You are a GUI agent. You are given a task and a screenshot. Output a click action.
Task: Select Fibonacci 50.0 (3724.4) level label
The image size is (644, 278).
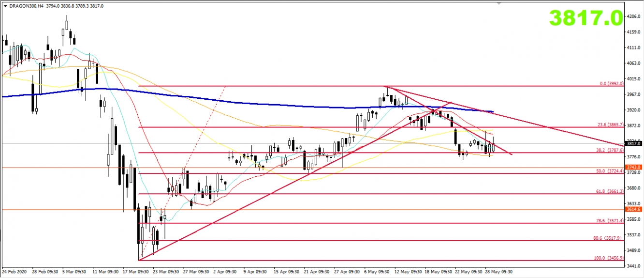pyautogui.click(x=611, y=171)
